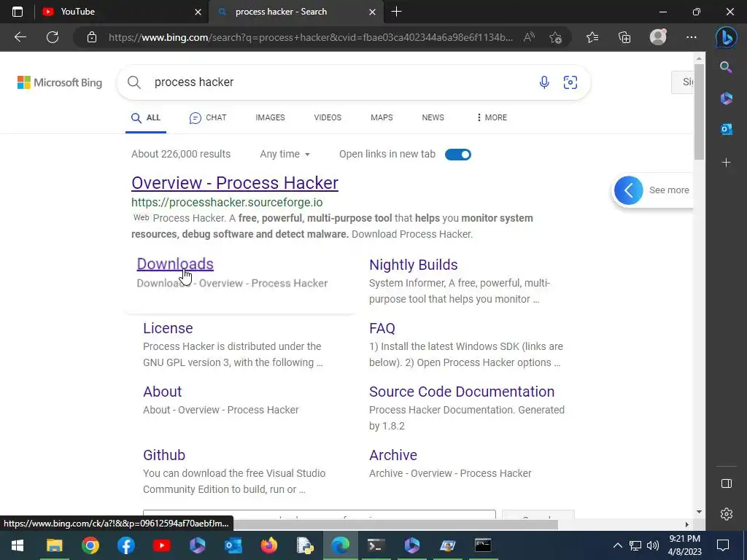Viewport: 747px width, 560px height.
Task: Close the YouTube tab
Action: (x=198, y=12)
